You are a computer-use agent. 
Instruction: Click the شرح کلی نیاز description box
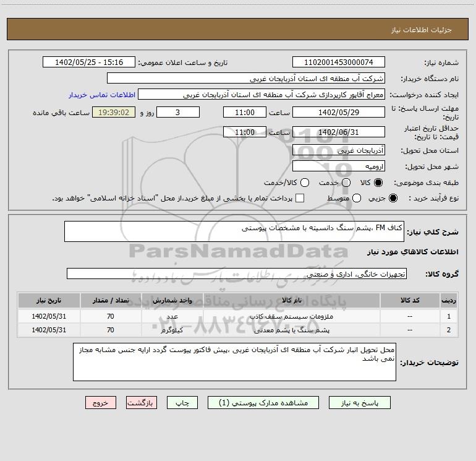coord(234,231)
